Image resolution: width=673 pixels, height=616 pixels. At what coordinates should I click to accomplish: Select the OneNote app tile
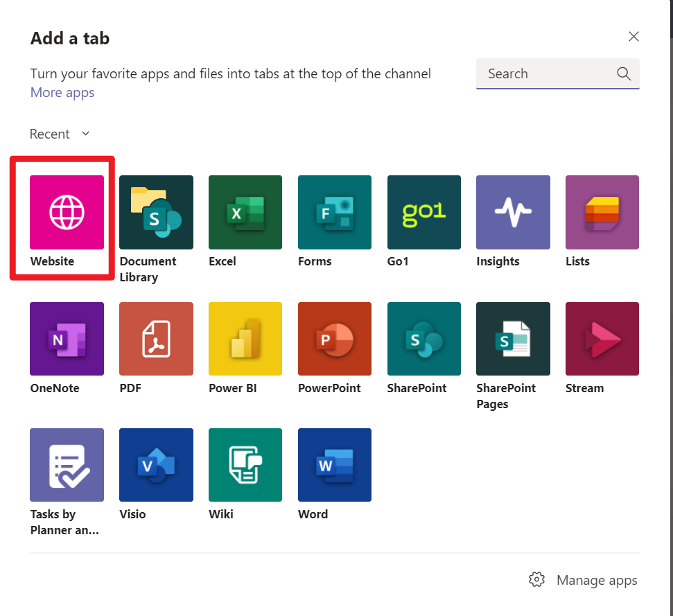67,338
